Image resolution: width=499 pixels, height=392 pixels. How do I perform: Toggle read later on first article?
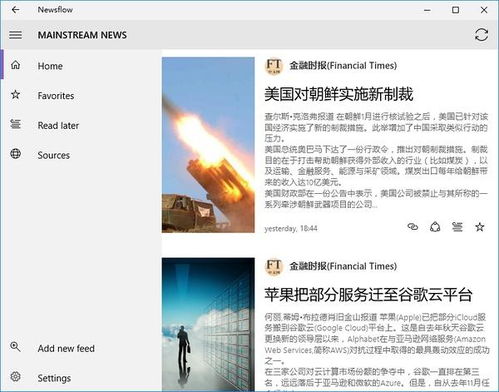(457, 227)
